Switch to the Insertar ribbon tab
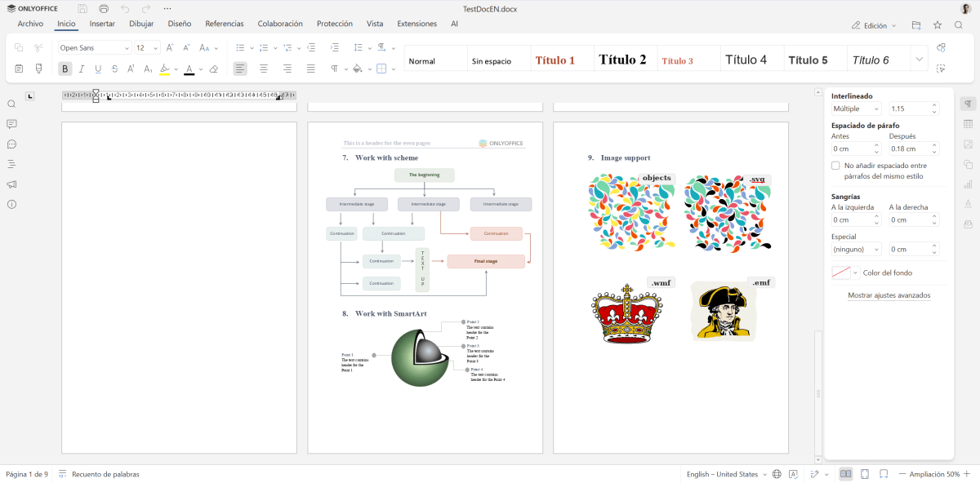Screen dimensions: 980x483 102,24
